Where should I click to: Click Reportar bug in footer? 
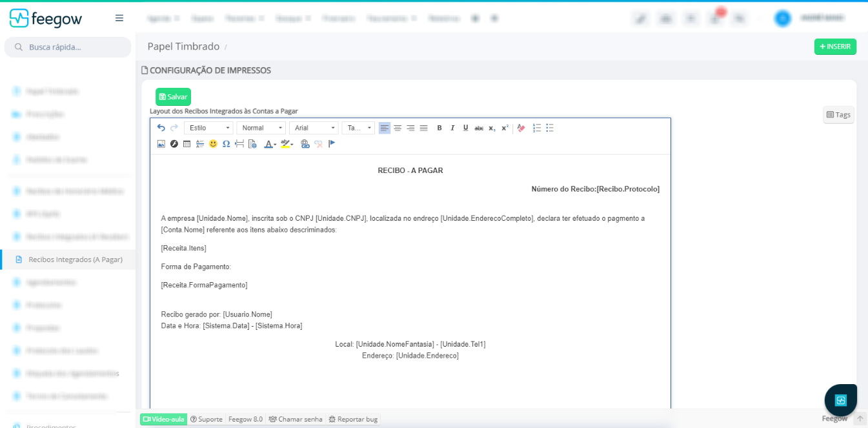click(x=353, y=419)
